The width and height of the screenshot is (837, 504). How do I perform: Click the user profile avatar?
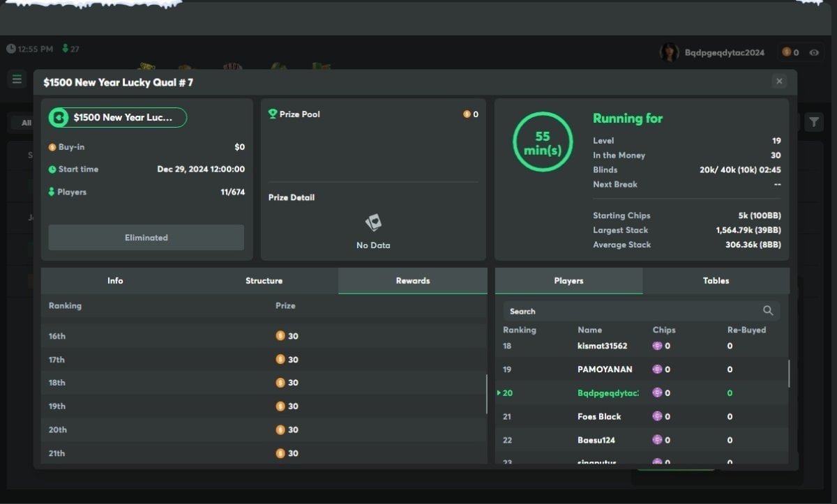[x=670, y=52]
